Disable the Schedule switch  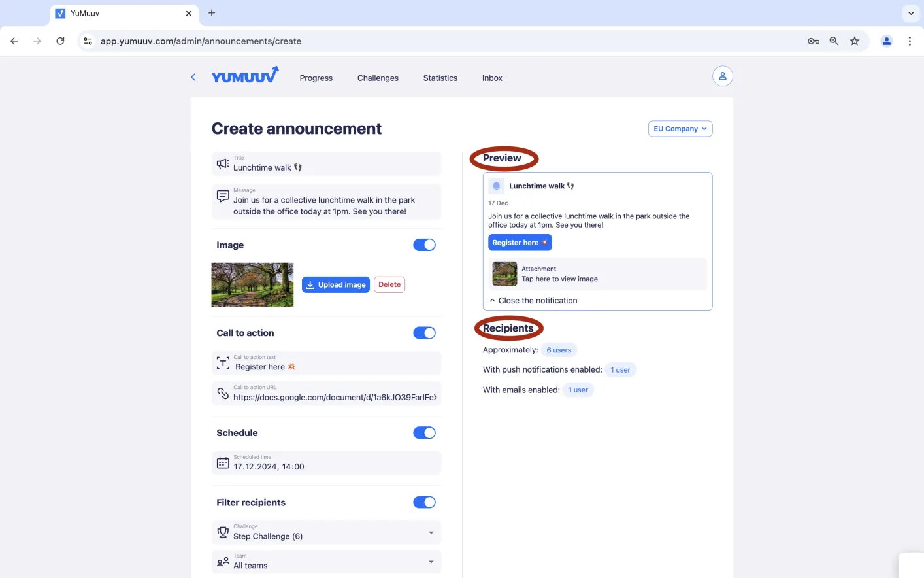(424, 433)
